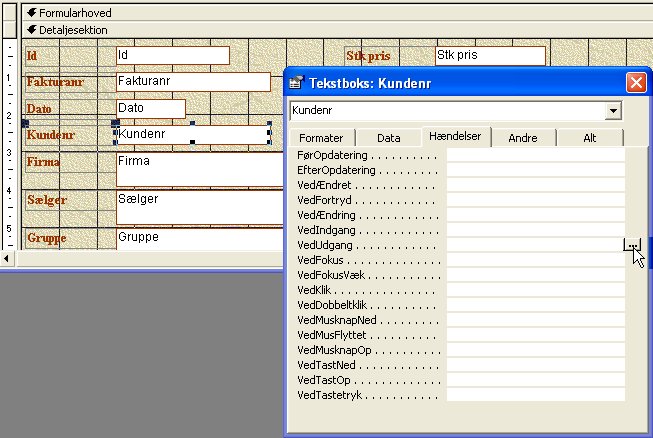Click the VedÆndret property field
Screen dimensions: 653x438
tap(536, 185)
